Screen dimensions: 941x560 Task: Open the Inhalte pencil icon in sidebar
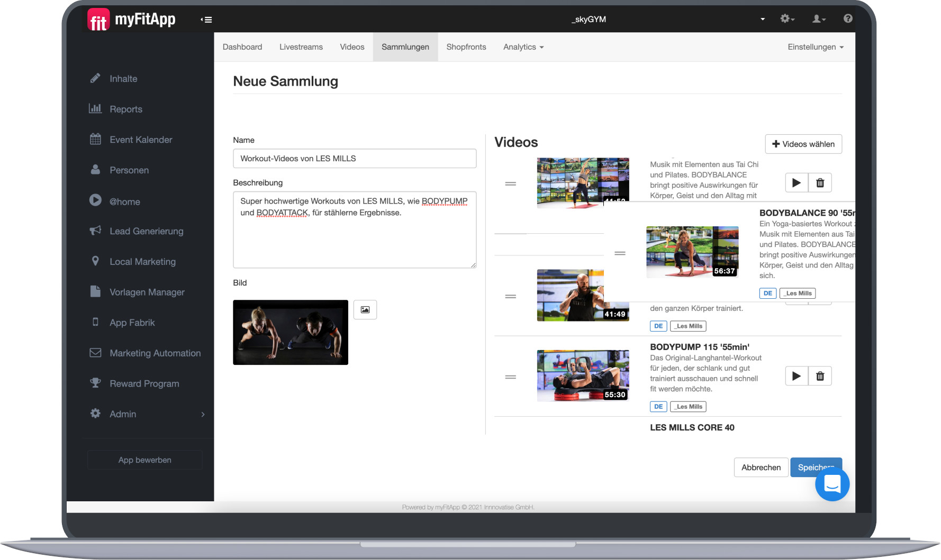point(95,78)
